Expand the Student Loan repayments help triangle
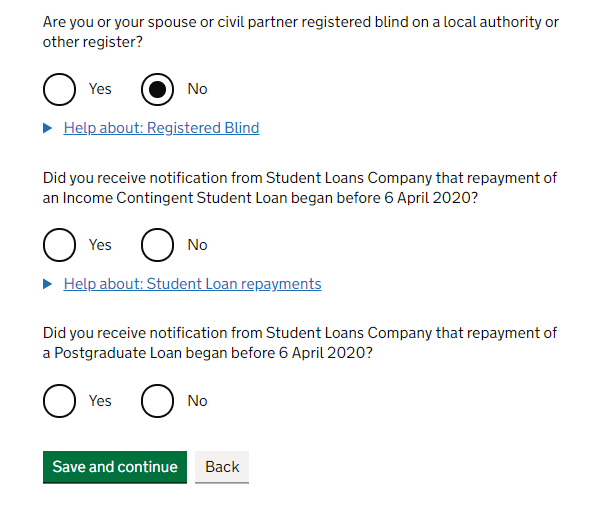 coord(48,284)
